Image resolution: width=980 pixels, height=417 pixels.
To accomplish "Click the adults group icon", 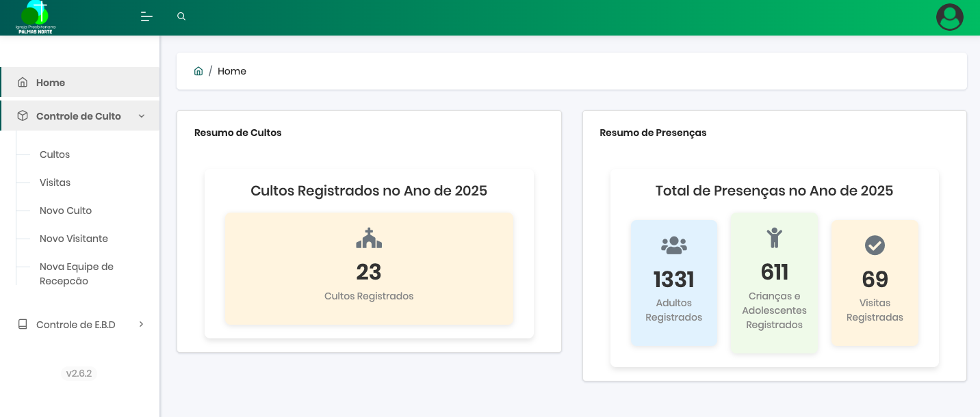I will [673, 245].
